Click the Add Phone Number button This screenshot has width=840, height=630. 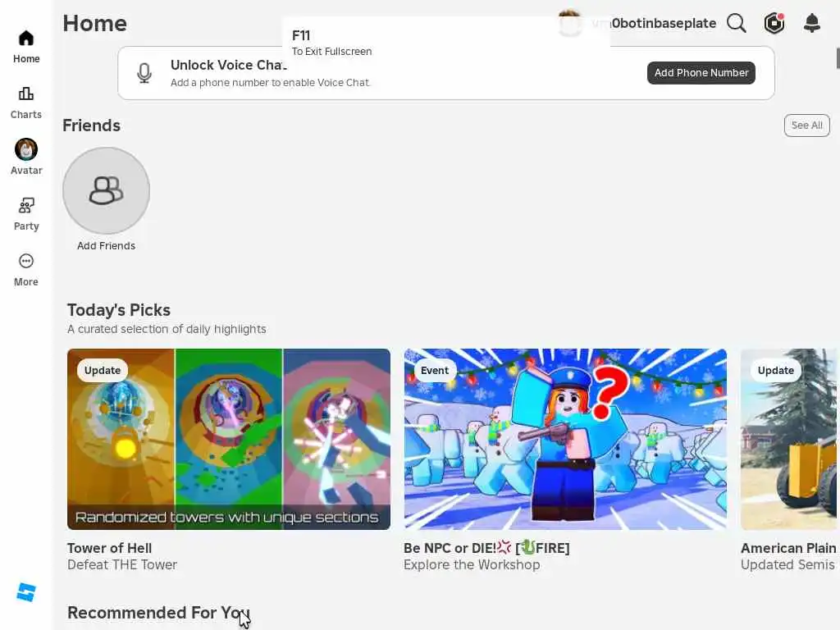tap(701, 73)
